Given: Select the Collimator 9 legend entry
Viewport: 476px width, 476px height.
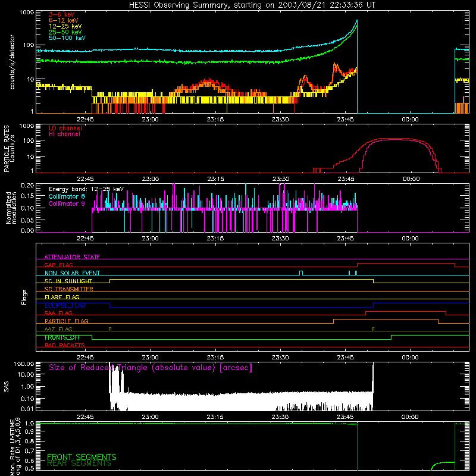Looking at the screenshot, I should [x=67, y=203].
